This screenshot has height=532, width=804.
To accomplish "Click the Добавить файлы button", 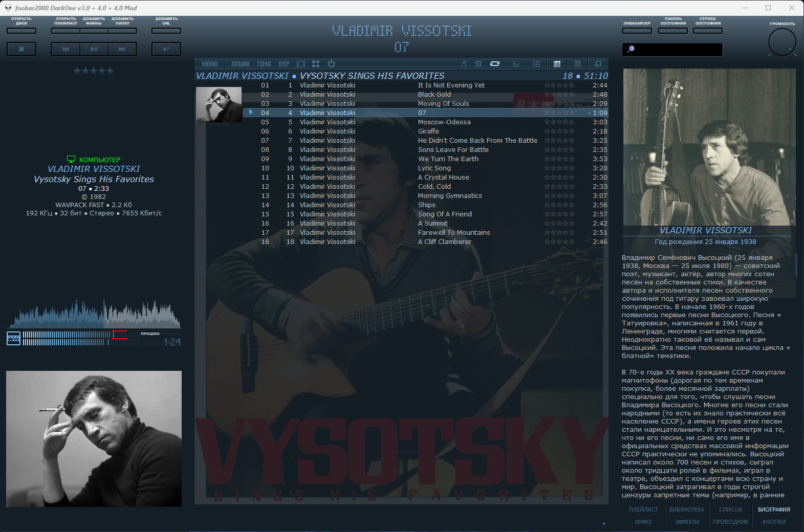I will pyautogui.click(x=94, y=31).
